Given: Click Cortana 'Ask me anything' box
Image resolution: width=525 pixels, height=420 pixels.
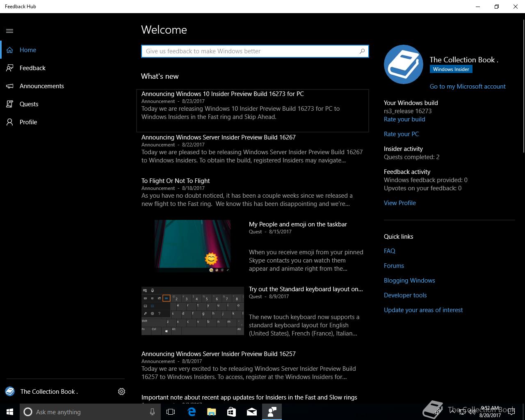Looking at the screenshot, I should point(90,412).
